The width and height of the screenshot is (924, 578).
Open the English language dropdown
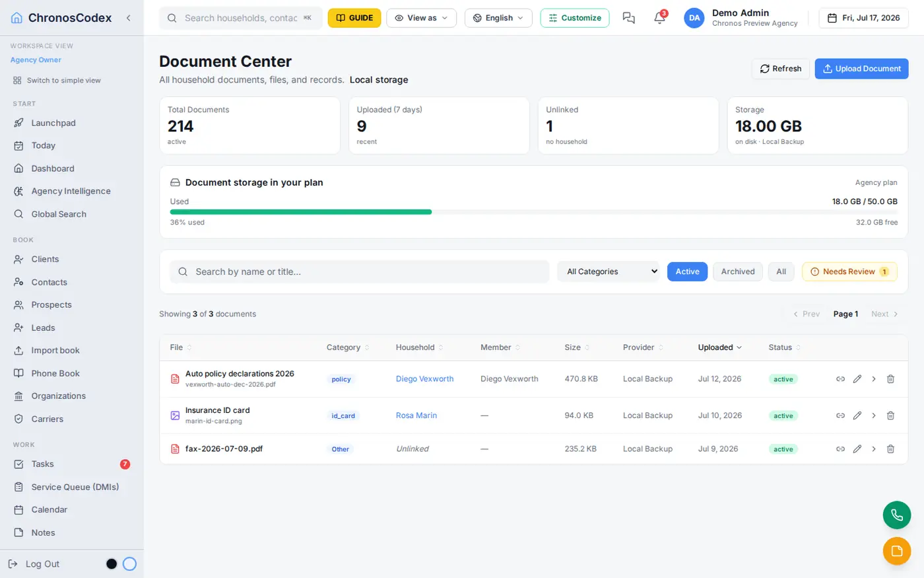coord(498,18)
